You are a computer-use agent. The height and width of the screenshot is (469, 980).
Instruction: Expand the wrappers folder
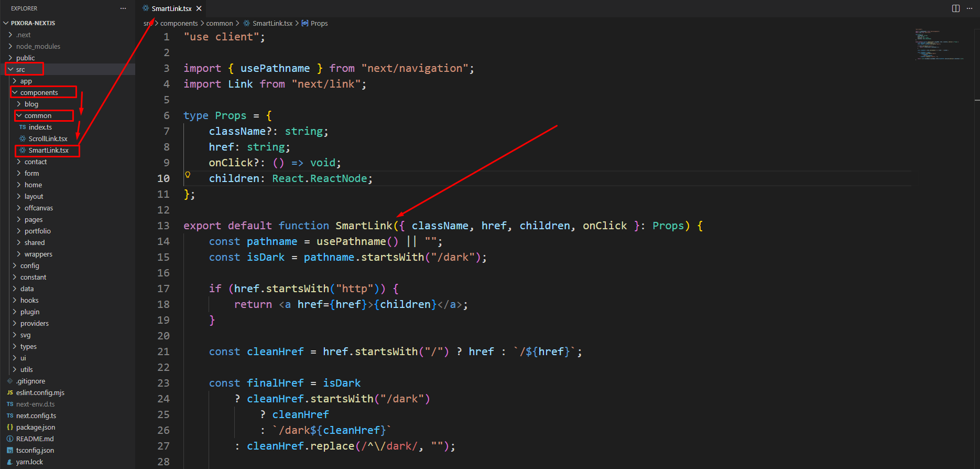click(19, 254)
